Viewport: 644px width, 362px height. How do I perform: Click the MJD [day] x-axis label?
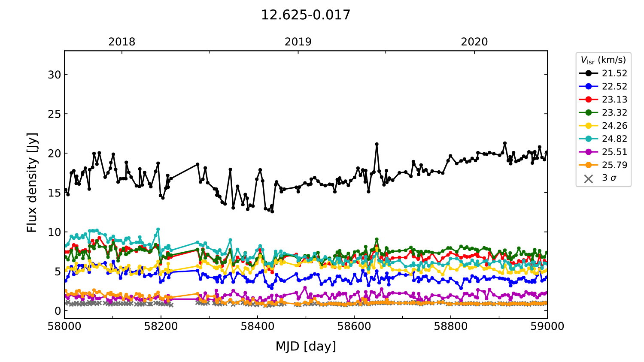click(x=306, y=346)
